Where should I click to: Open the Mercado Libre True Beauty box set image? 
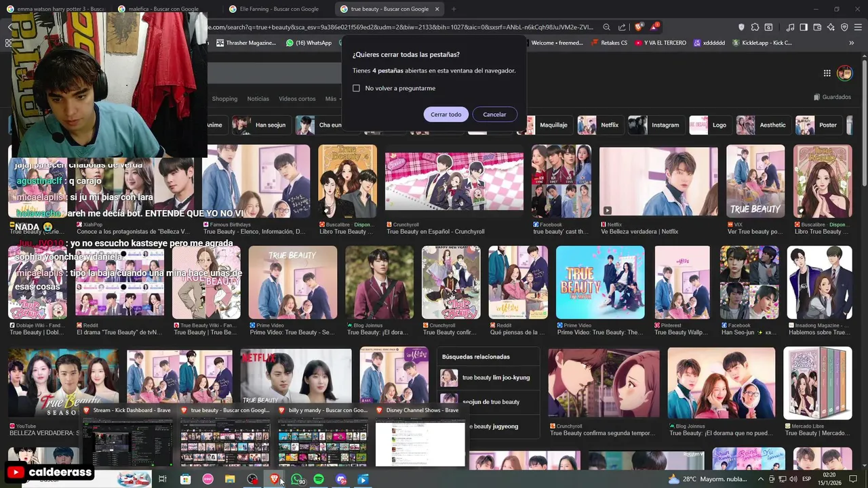pyautogui.click(x=817, y=383)
